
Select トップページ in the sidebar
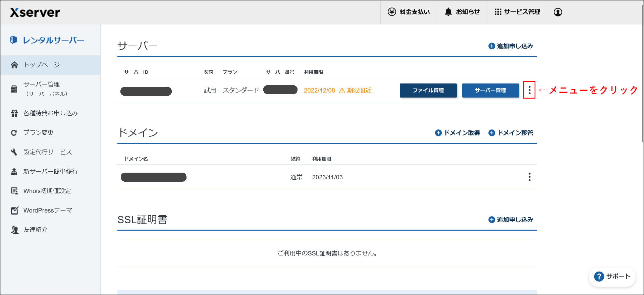coord(42,65)
